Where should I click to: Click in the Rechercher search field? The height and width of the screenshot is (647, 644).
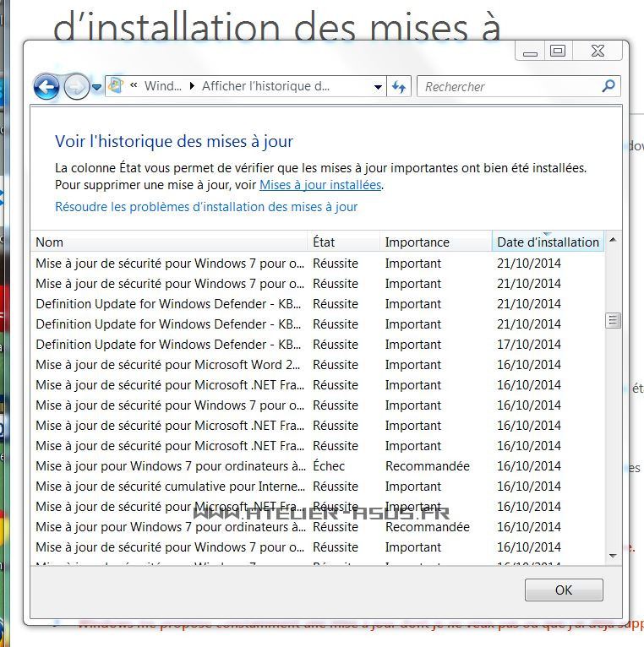(x=507, y=86)
